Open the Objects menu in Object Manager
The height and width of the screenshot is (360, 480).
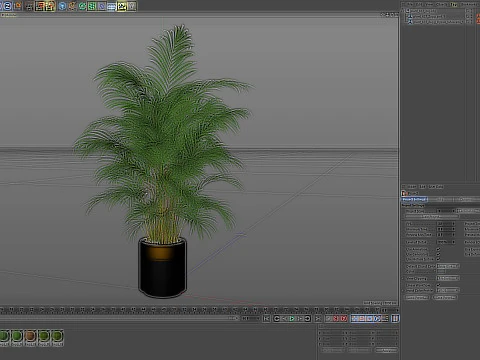tap(441, 5)
